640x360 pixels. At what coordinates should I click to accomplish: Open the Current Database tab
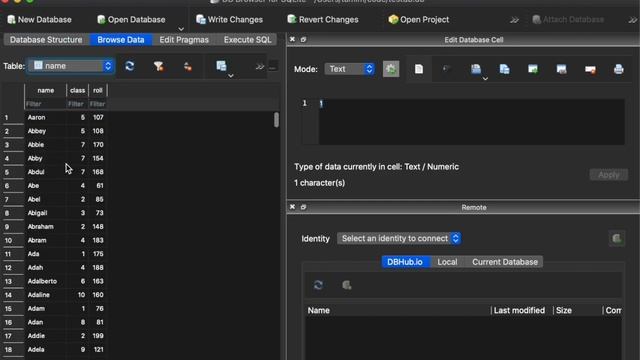tap(505, 262)
